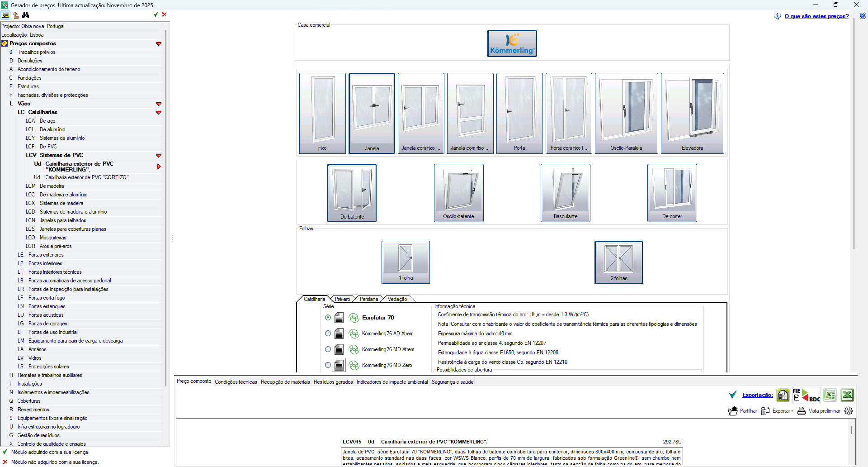Click the calculator budget export icon

(783, 395)
